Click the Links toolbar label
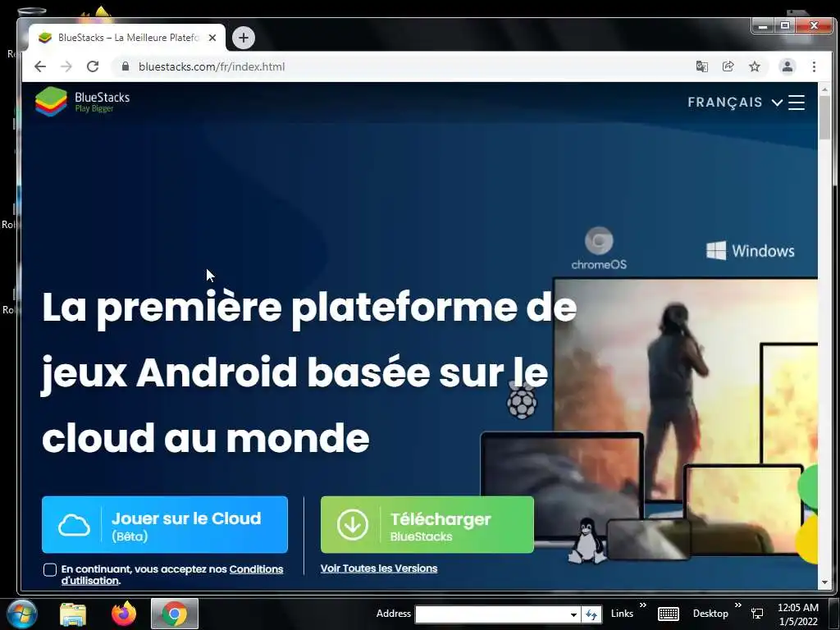The image size is (840, 630). coord(622,614)
